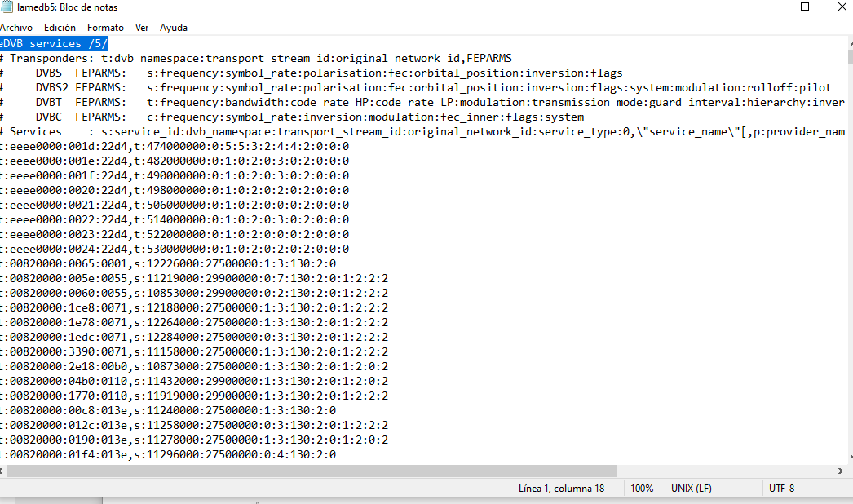
Task: Click the highlighted "eDVB services /5/" text
Action: pos(54,43)
